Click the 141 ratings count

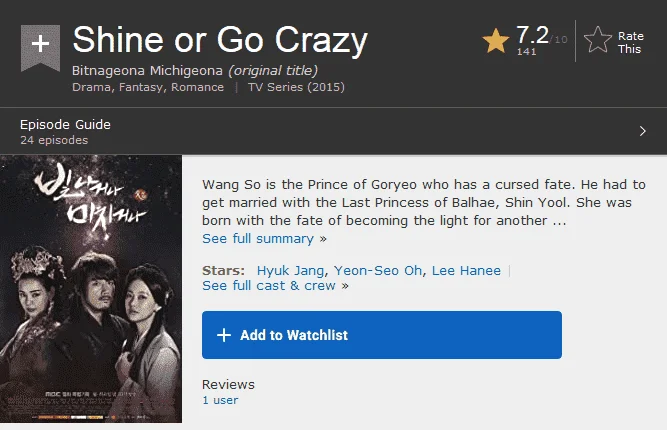(526, 51)
